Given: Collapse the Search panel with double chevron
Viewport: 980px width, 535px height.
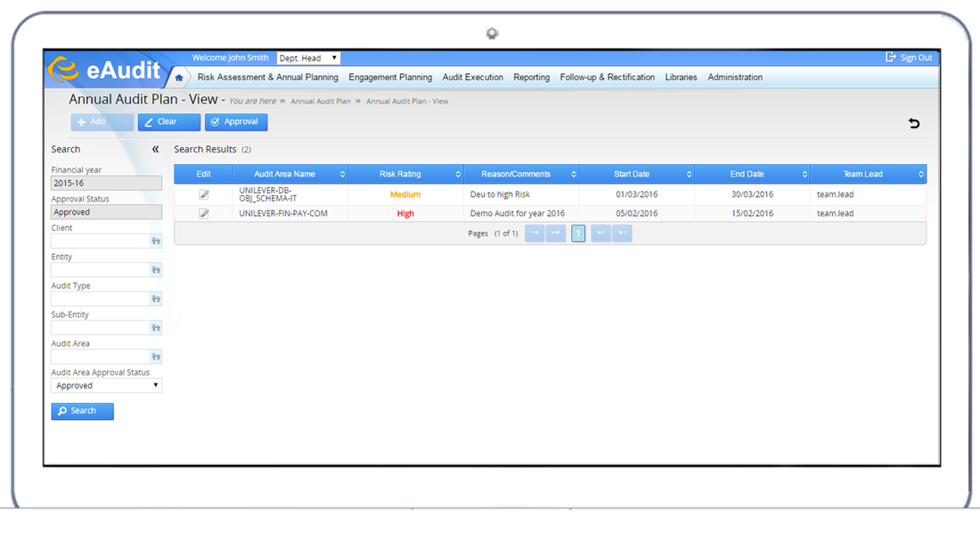Looking at the screenshot, I should (x=155, y=150).
